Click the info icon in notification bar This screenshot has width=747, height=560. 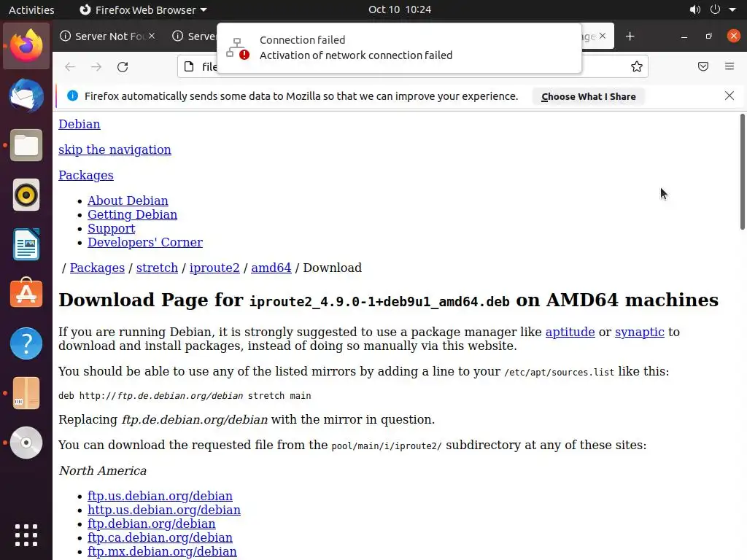(72, 96)
